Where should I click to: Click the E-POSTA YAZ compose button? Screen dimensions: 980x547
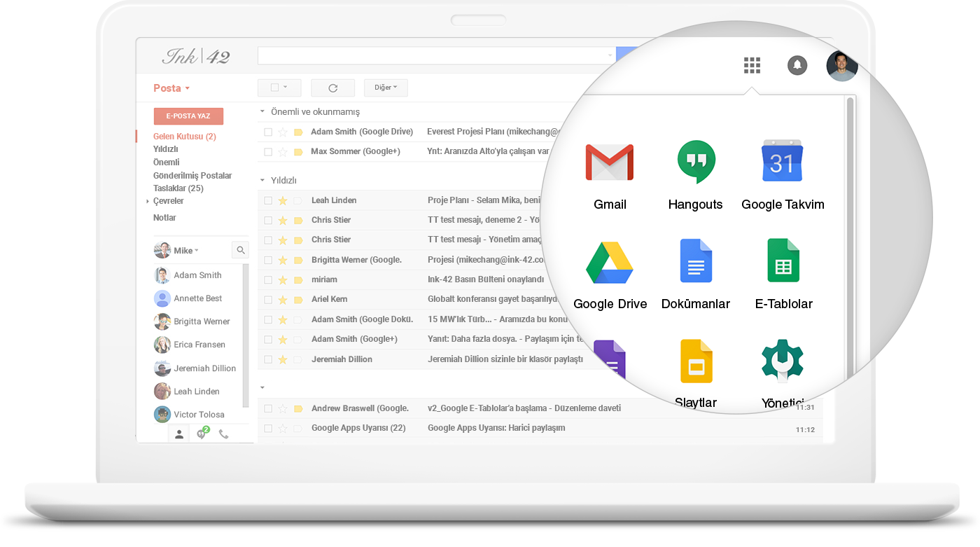click(x=188, y=116)
